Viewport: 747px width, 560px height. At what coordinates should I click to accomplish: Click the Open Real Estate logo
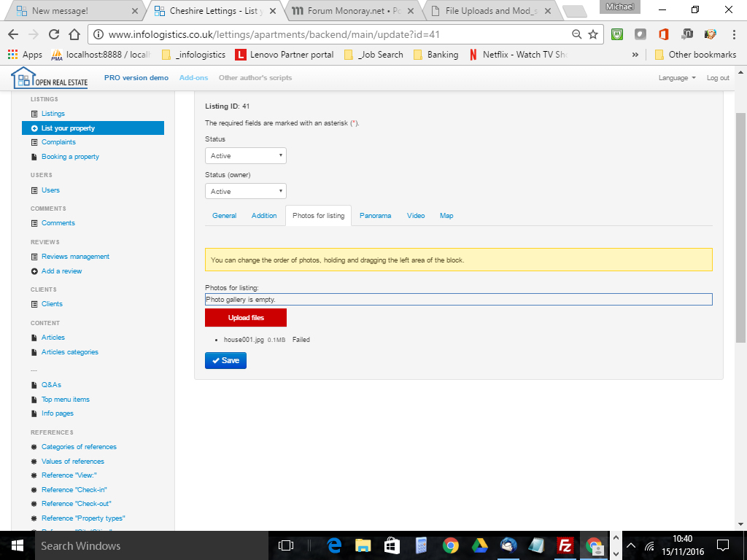50,78
